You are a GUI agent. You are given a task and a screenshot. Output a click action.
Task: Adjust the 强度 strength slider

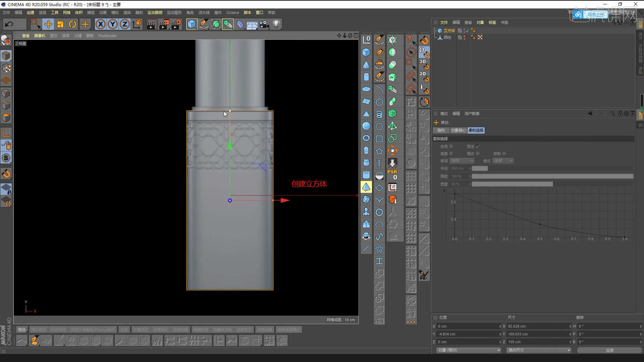coord(552,176)
